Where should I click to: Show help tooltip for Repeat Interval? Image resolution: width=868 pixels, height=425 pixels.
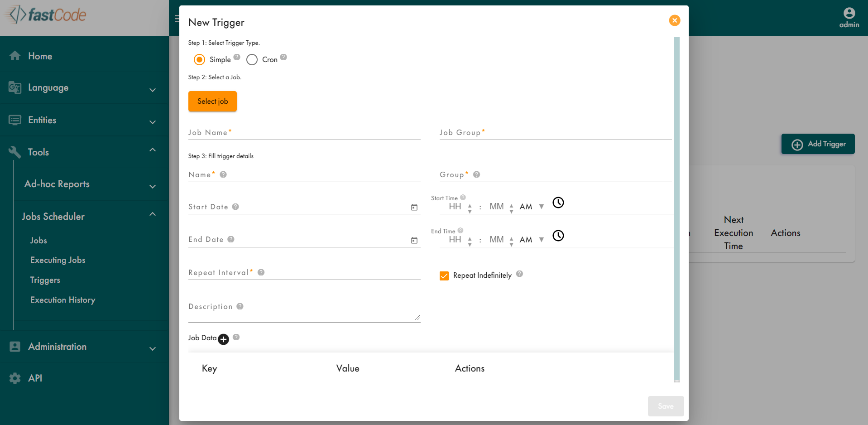tap(261, 272)
